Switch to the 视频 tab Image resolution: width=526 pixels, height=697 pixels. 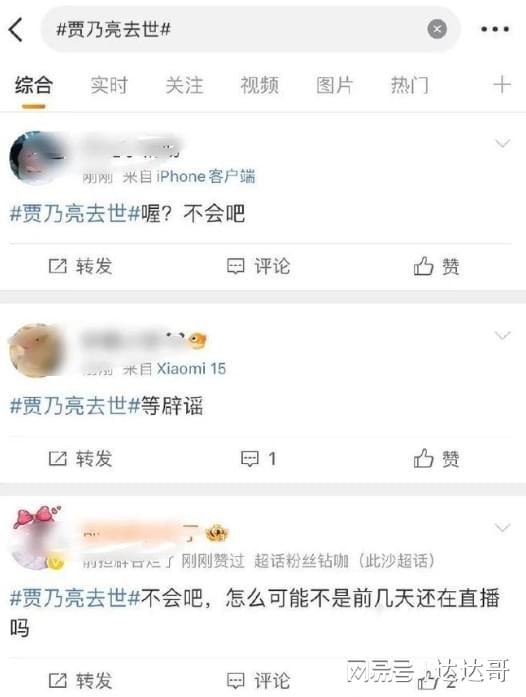pyautogui.click(x=260, y=85)
